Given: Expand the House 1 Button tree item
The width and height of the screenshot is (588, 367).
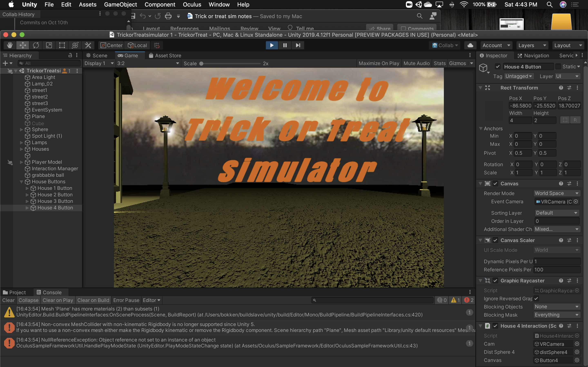Looking at the screenshot, I should 27,188.
